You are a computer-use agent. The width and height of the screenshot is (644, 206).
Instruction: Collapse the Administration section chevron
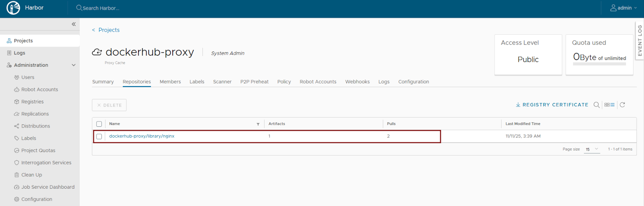point(74,65)
